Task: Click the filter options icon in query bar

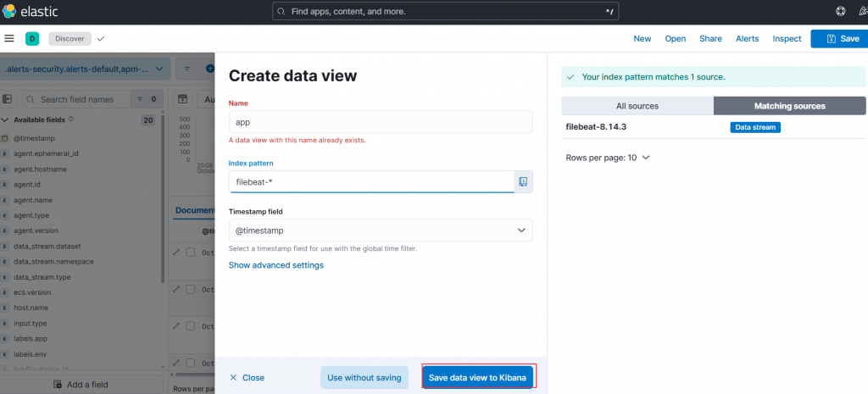Action: [x=187, y=69]
